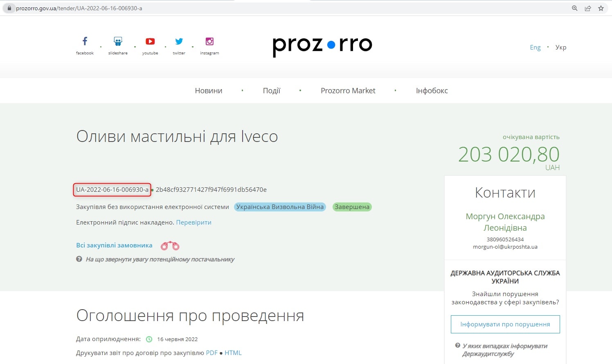Click the browser share page icon

click(x=588, y=8)
